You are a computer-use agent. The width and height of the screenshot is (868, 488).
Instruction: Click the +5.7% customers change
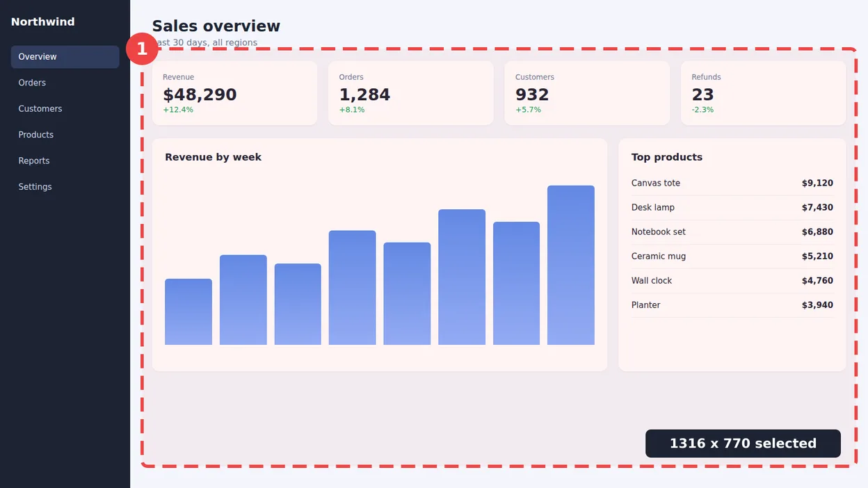coord(528,110)
